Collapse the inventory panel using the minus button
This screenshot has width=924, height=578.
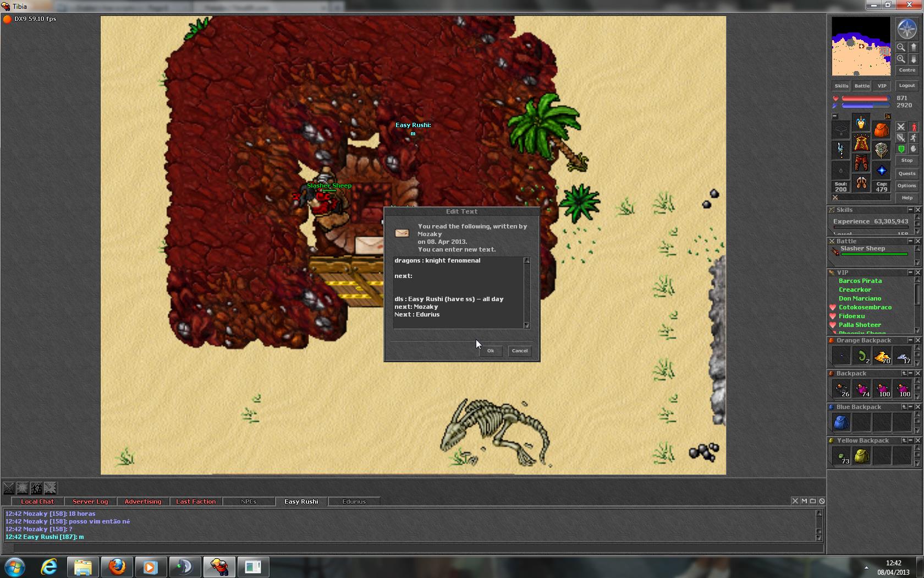(x=835, y=116)
